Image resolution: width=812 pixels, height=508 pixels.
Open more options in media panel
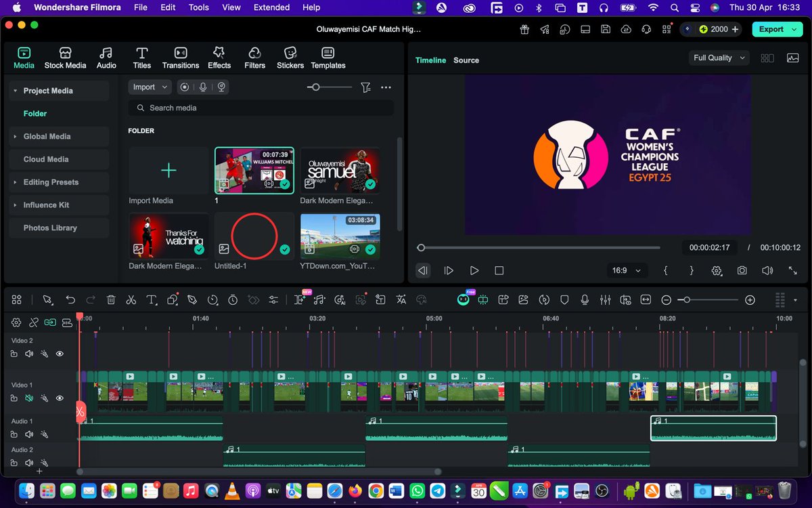386,87
